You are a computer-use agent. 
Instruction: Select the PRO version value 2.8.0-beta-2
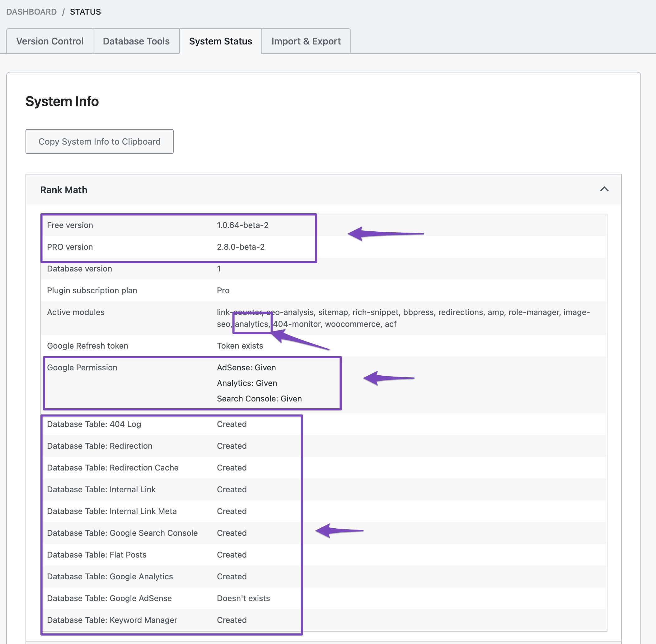coord(241,247)
